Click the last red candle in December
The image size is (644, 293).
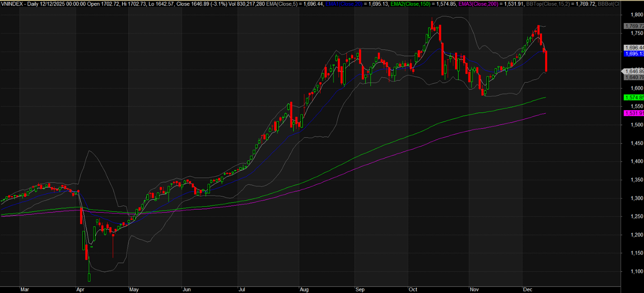click(x=546, y=61)
